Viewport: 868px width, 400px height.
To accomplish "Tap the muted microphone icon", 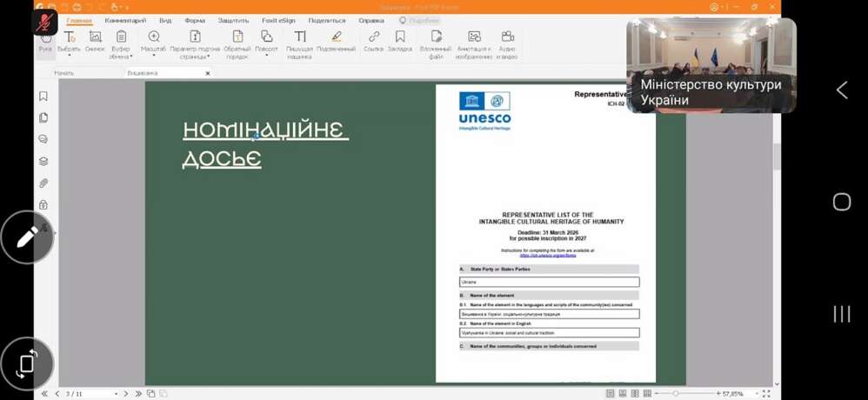I will pos(45,22).
